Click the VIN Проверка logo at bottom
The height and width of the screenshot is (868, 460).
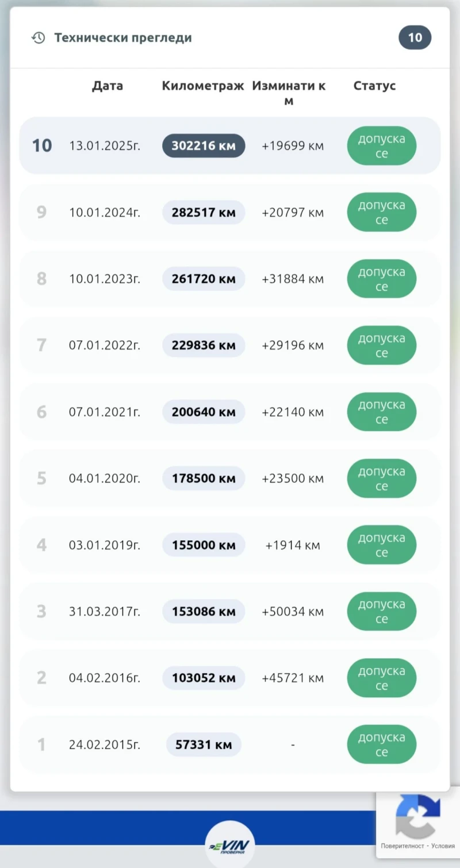230,846
